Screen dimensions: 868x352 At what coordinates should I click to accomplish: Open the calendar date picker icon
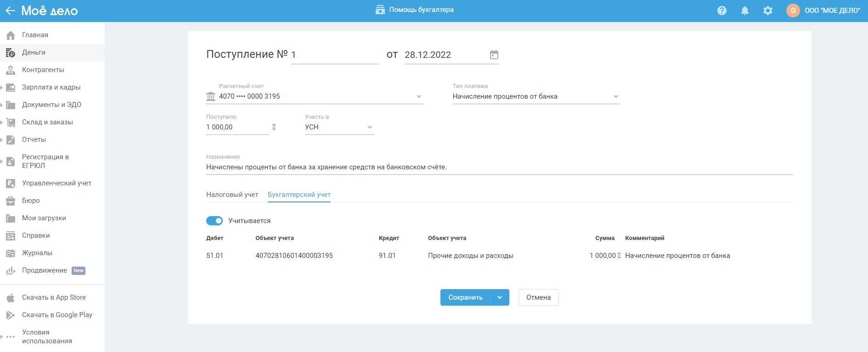(x=494, y=55)
